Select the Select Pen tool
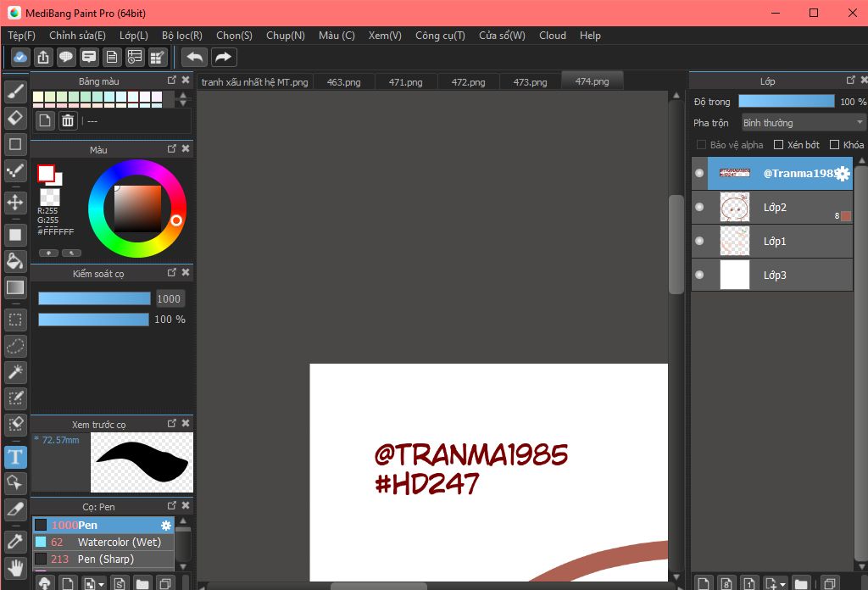This screenshot has height=590, width=868. 15,398
